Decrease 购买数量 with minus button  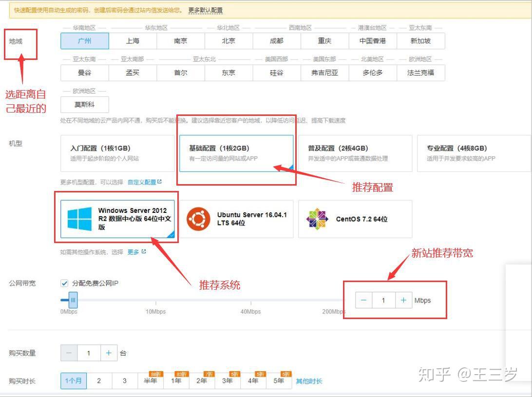pyautogui.click(x=69, y=353)
